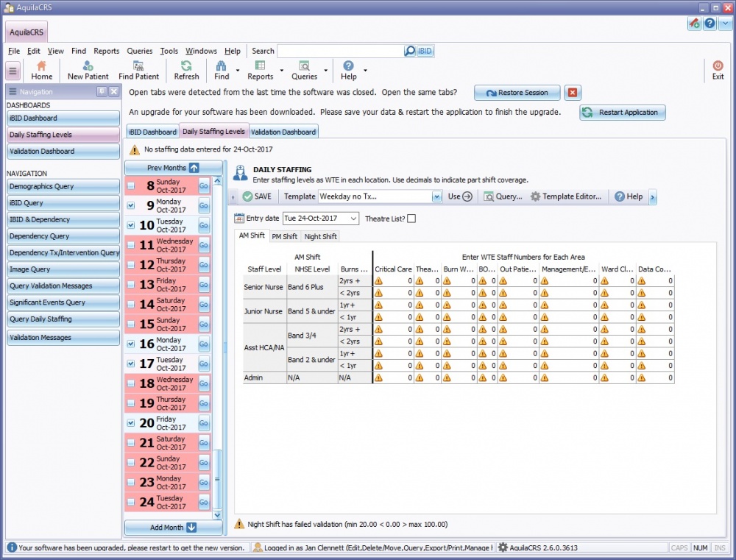736x560 pixels.
Task: Switch to the PM Shift tab
Action: [x=285, y=236]
